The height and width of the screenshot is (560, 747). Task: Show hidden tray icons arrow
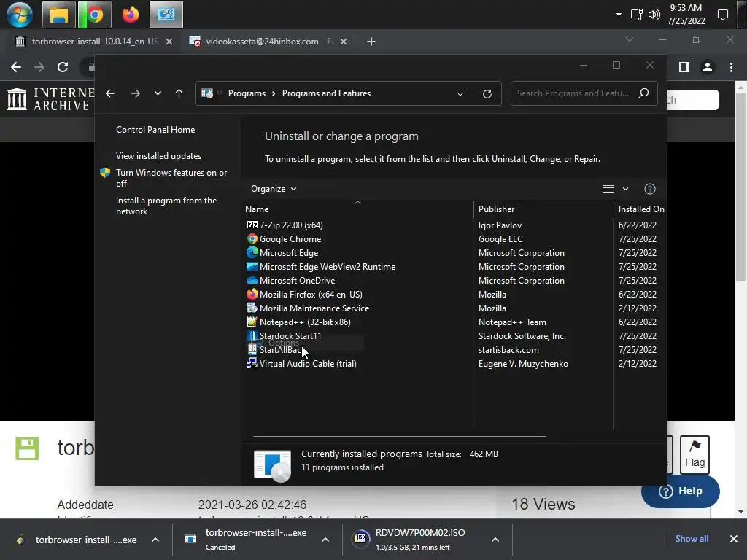pos(619,15)
